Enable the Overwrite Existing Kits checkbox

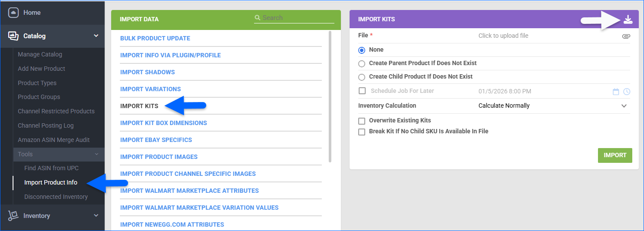(x=362, y=121)
